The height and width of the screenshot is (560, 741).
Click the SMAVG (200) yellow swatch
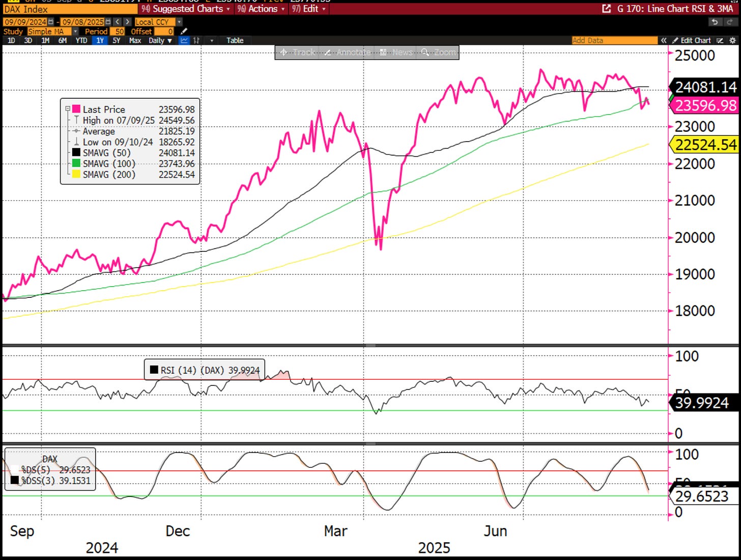click(76, 174)
